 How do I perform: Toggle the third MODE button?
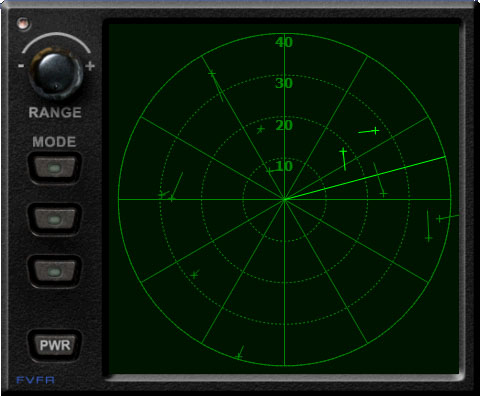point(55,271)
